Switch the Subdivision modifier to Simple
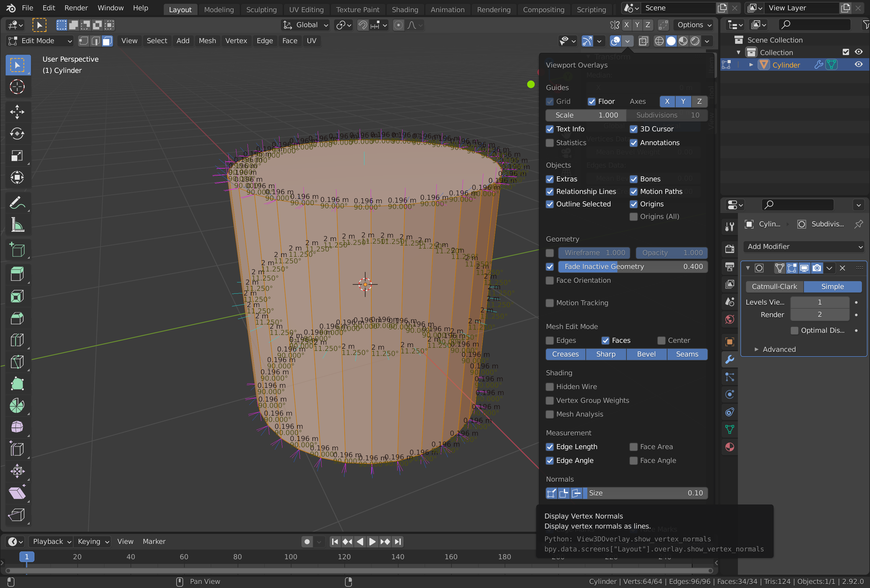Screen dimensions: 870x588 pos(832,286)
